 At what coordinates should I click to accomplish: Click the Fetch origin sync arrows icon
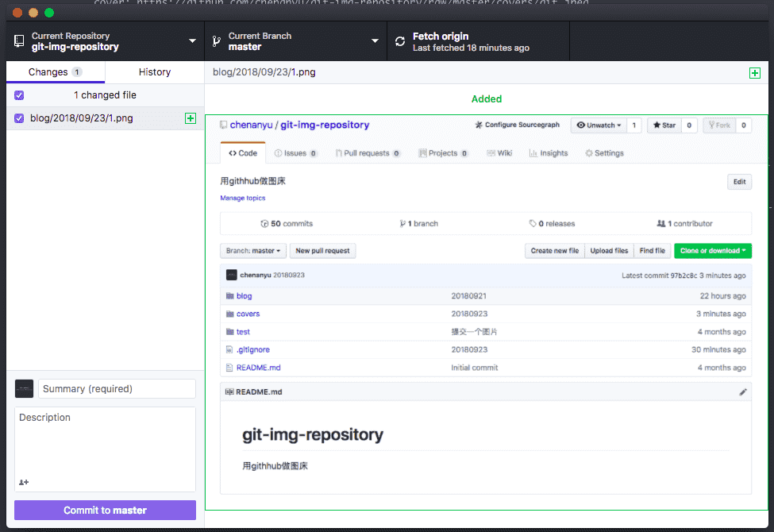tap(400, 41)
